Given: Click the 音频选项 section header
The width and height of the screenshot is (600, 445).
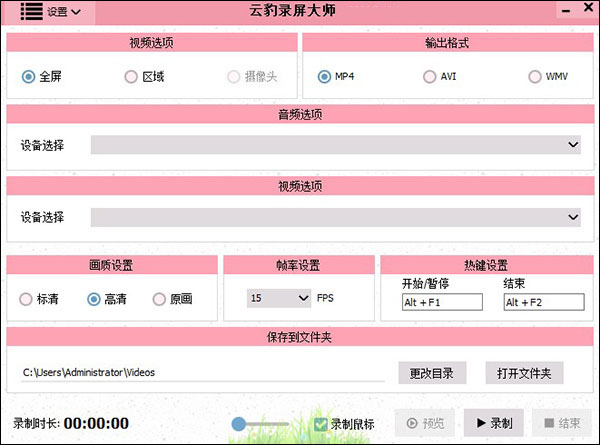Looking at the screenshot, I should click(300, 114).
